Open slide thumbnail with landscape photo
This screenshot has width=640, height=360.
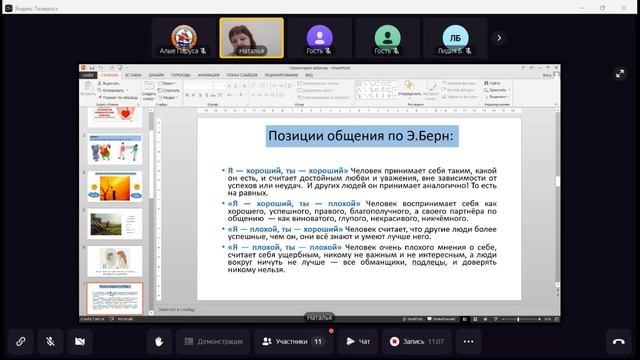(115, 224)
